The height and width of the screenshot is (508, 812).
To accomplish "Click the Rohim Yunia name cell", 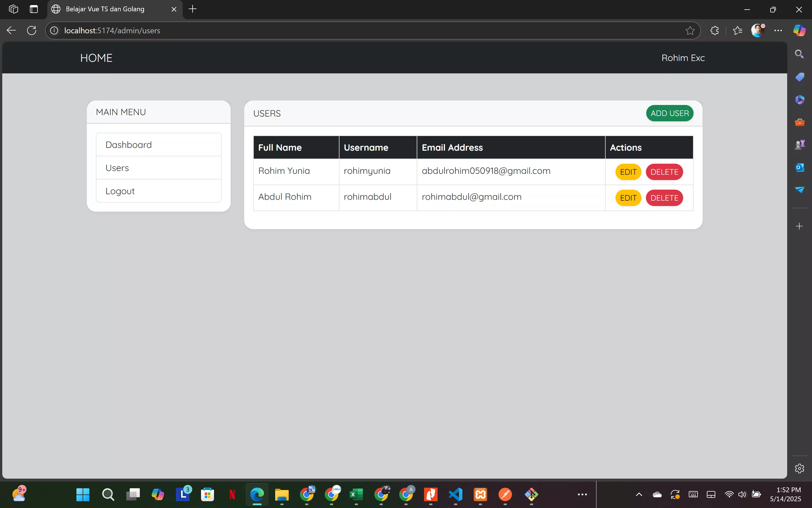I will click(x=296, y=172).
